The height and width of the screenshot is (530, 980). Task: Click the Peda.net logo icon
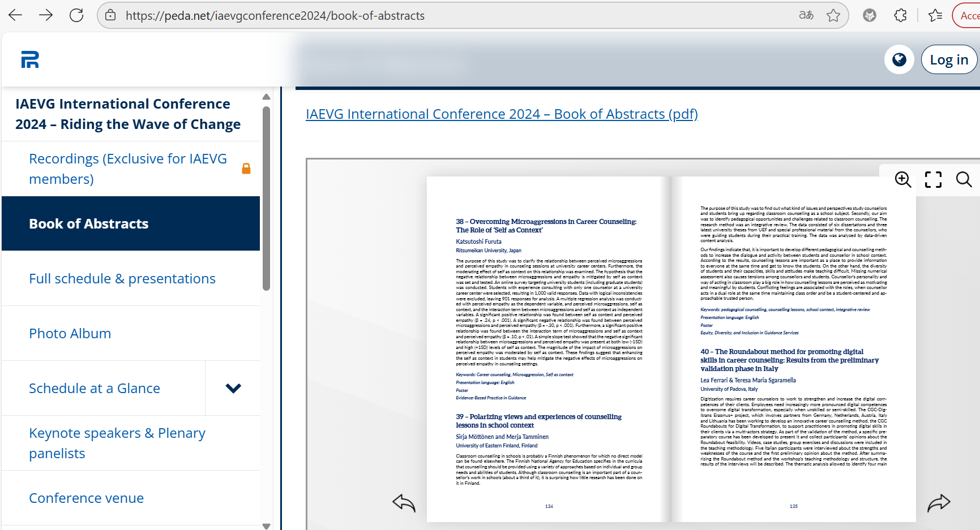[x=30, y=59]
